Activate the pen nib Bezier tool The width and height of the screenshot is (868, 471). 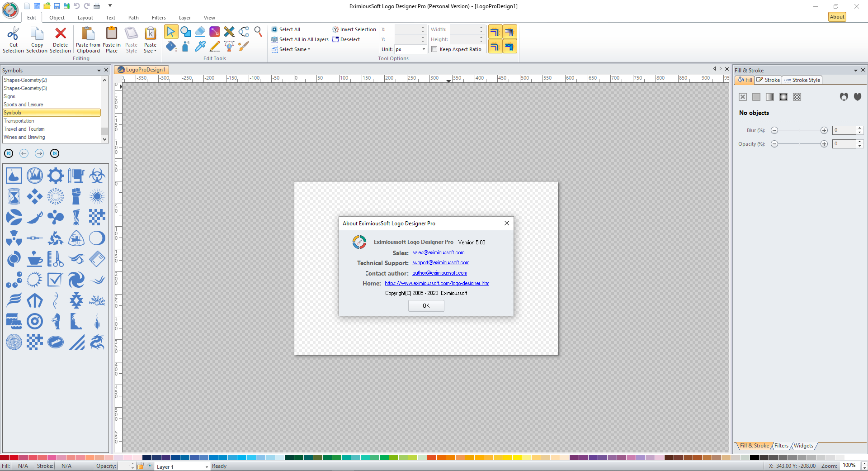pos(229,46)
